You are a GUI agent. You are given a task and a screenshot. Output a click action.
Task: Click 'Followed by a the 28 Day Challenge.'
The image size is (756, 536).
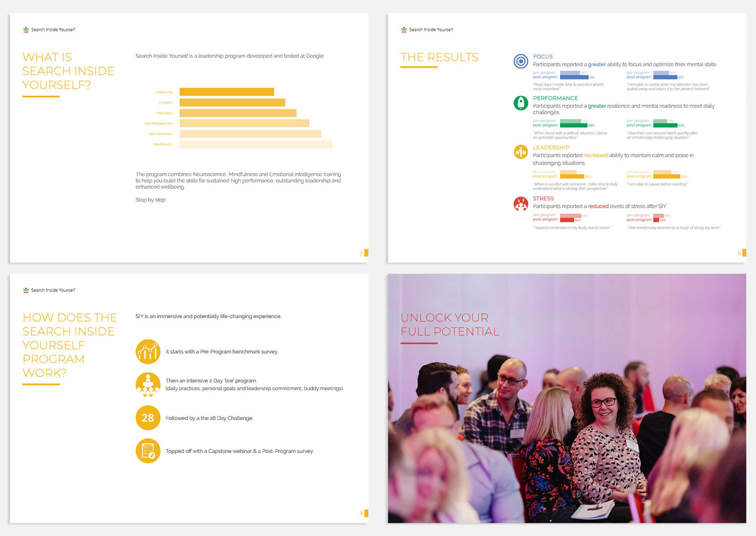click(209, 418)
